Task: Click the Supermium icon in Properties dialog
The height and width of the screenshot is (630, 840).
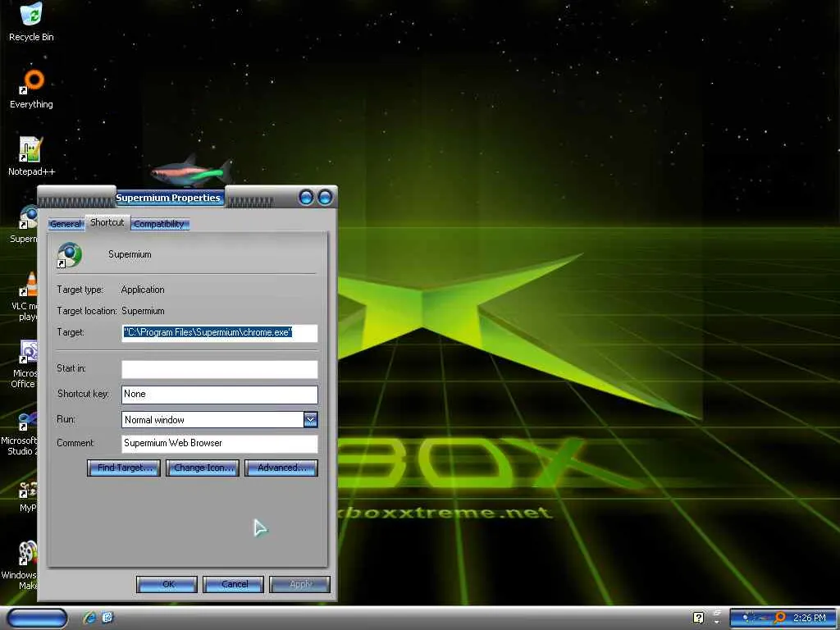Action: [x=70, y=255]
